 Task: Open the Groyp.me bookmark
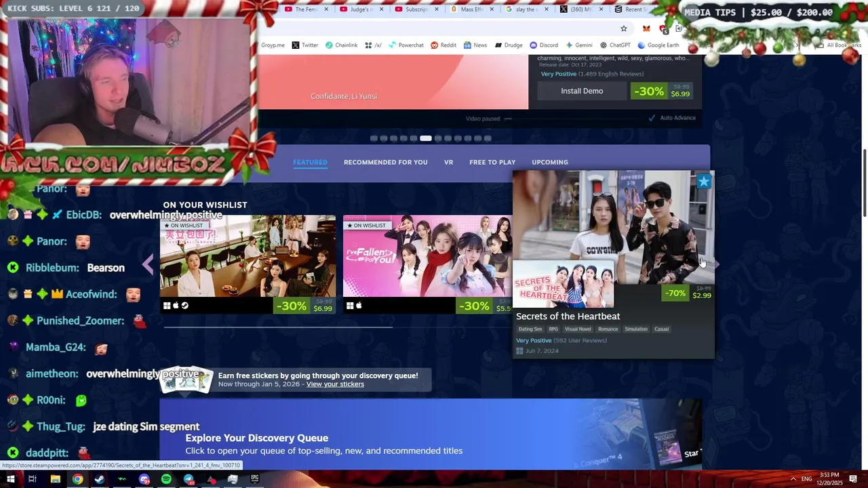(273, 45)
